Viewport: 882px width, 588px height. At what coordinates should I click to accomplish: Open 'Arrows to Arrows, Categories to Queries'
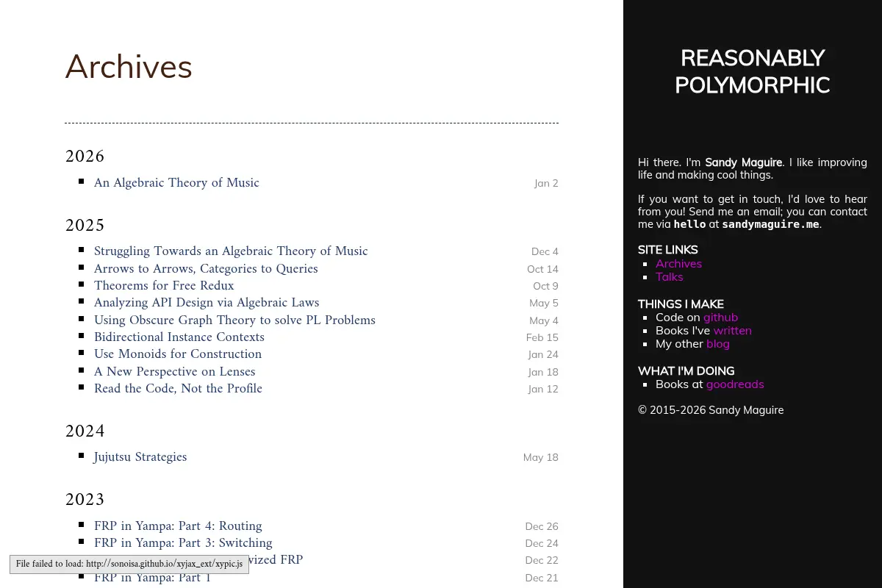click(206, 269)
